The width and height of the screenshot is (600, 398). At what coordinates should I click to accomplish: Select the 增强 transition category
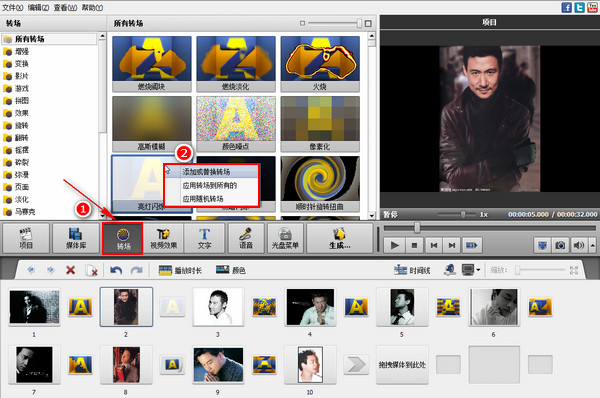pyautogui.click(x=22, y=51)
